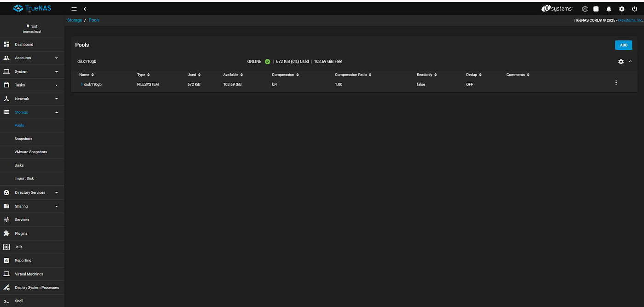Click the Reporting chart icon

(6, 260)
